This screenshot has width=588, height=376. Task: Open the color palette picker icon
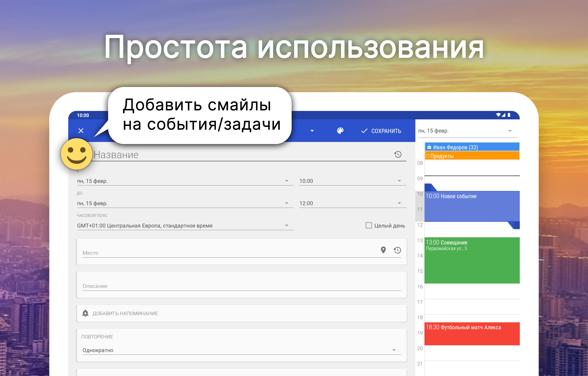tap(340, 131)
